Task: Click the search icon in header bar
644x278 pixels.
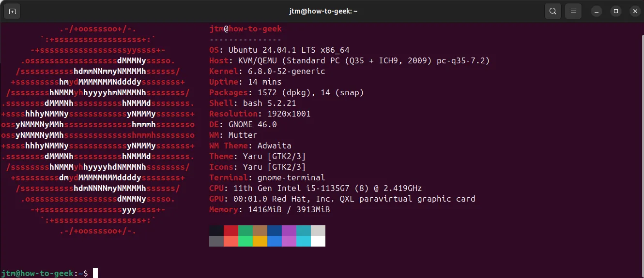Action: click(552, 11)
